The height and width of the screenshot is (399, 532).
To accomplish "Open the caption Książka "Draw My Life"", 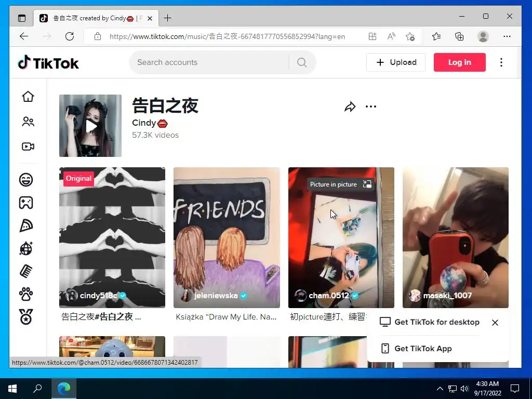I will (226, 317).
